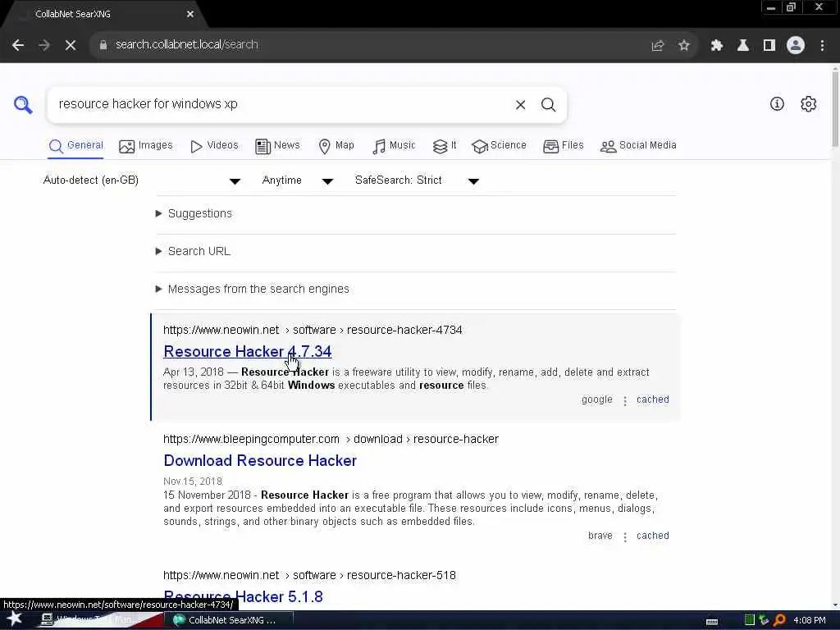Click the green tray icon in the taskbar
840x630 pixels.
pyautogui.click(x=750, y=620)
